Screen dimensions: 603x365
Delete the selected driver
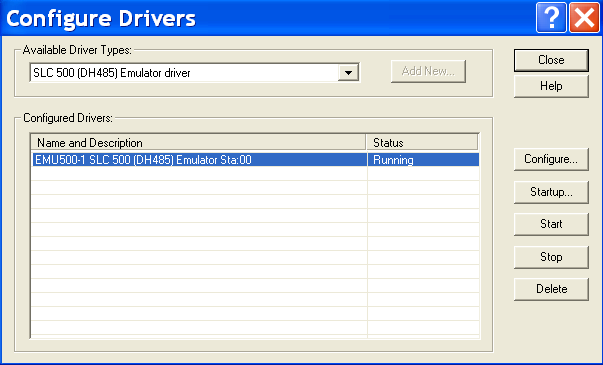pos(551,289)
